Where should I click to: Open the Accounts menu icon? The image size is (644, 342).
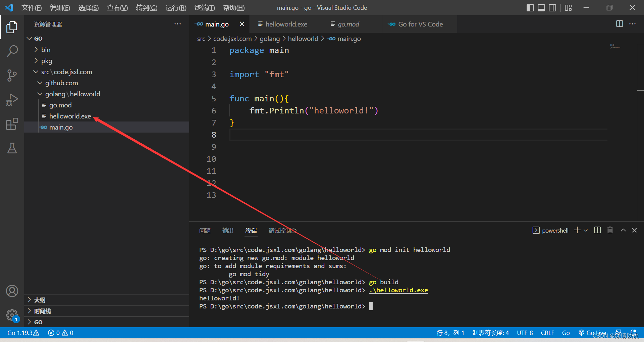pos(12,291)
